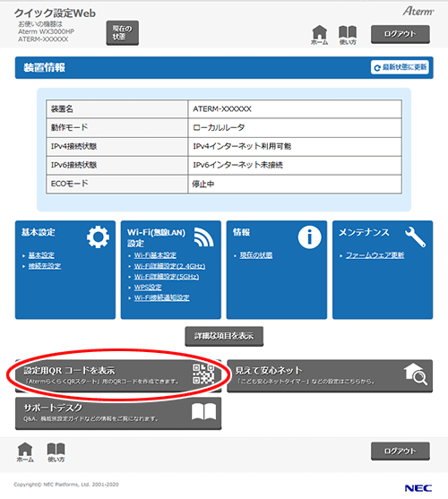
Task: Click 詳細な項目を表示 button
Action: click(224, 336)
